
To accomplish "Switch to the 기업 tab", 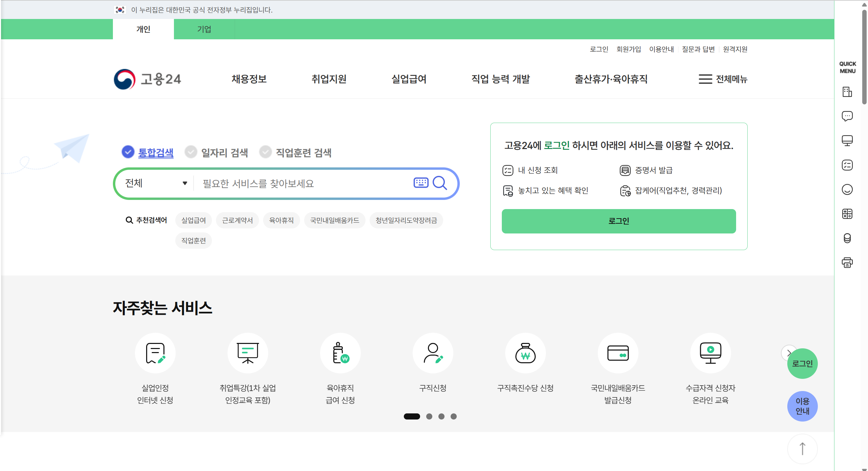I will [x=204, y=29].
